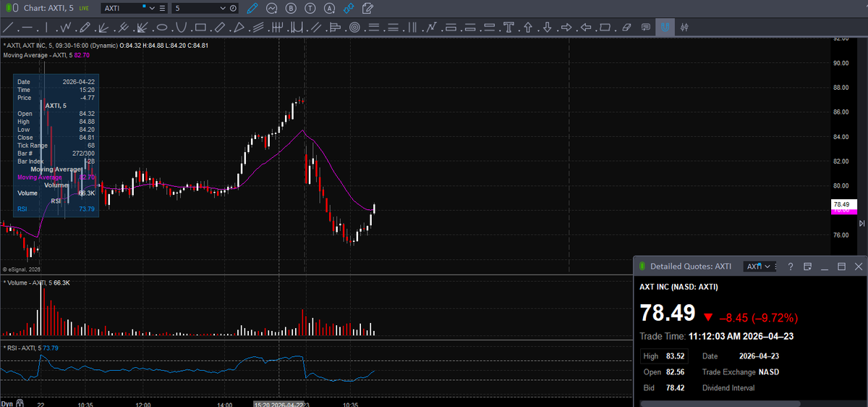Click the Trade Exchange NASD field
Screen dimensions: 868x407
(x=741, y=372)
